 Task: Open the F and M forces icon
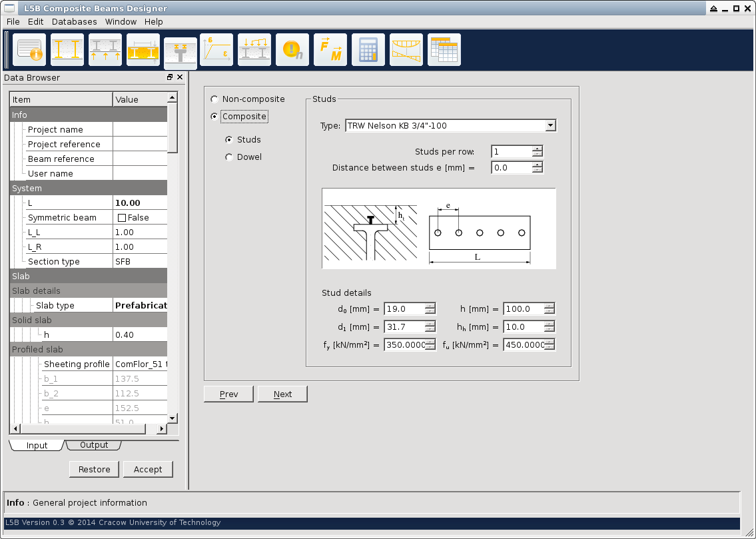[330, 50]
